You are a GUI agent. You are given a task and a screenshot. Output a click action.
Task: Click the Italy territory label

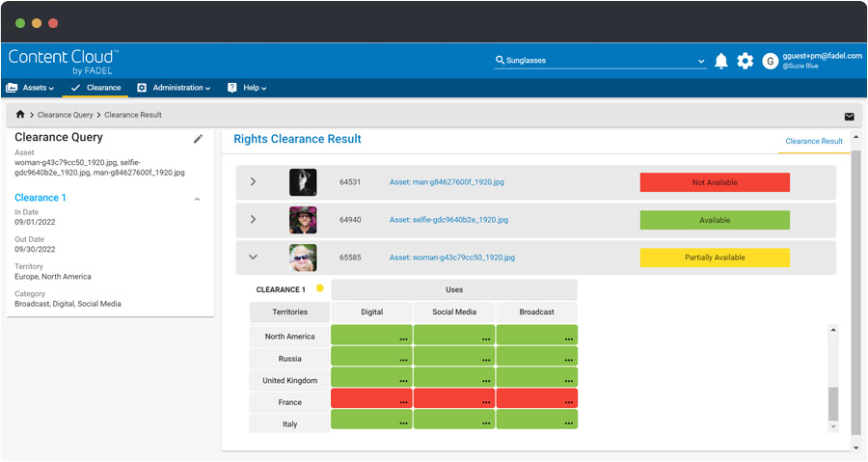[289, 423]
